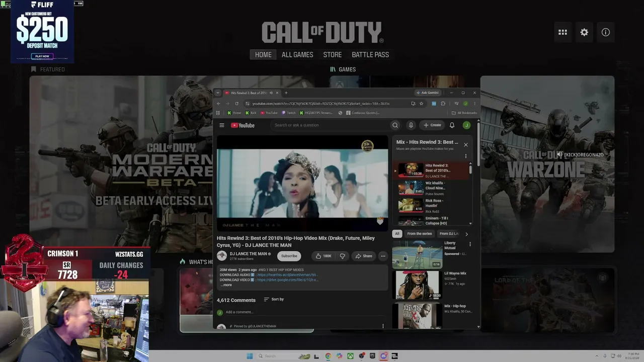Click the YouTube search input field

tap(330, 125)
